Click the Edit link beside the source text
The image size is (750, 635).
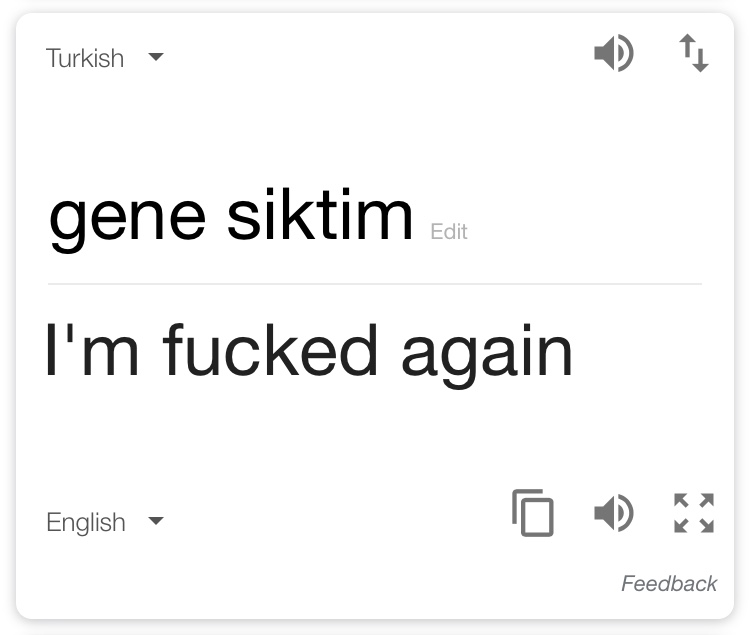(x=449, y=232)
